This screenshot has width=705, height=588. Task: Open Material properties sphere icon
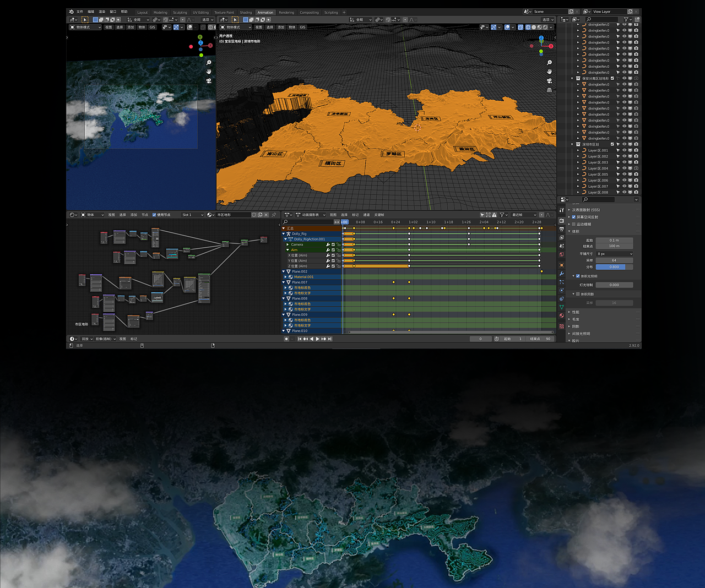click(562, 315)
